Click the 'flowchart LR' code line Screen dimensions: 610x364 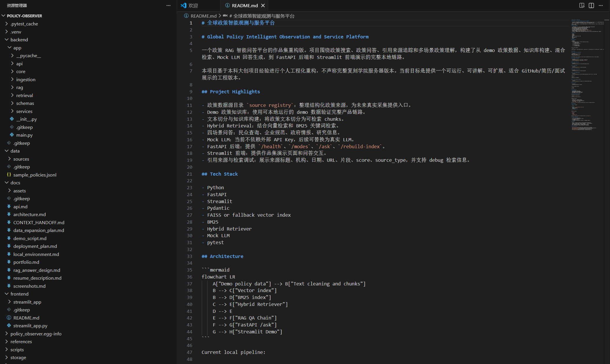tap(218, 277)
